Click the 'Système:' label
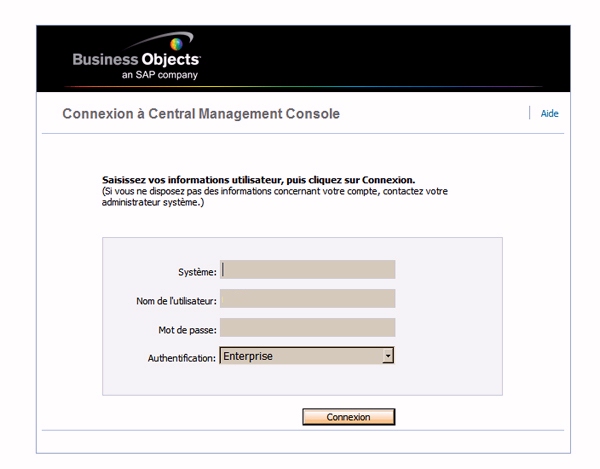 click(196, 271)
